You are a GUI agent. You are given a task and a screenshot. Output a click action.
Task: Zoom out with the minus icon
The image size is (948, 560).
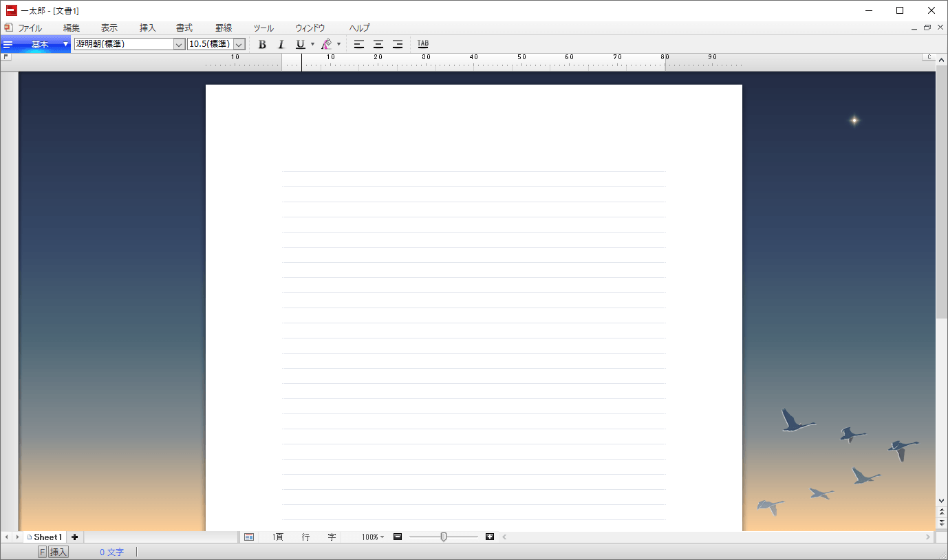point(398,537)
